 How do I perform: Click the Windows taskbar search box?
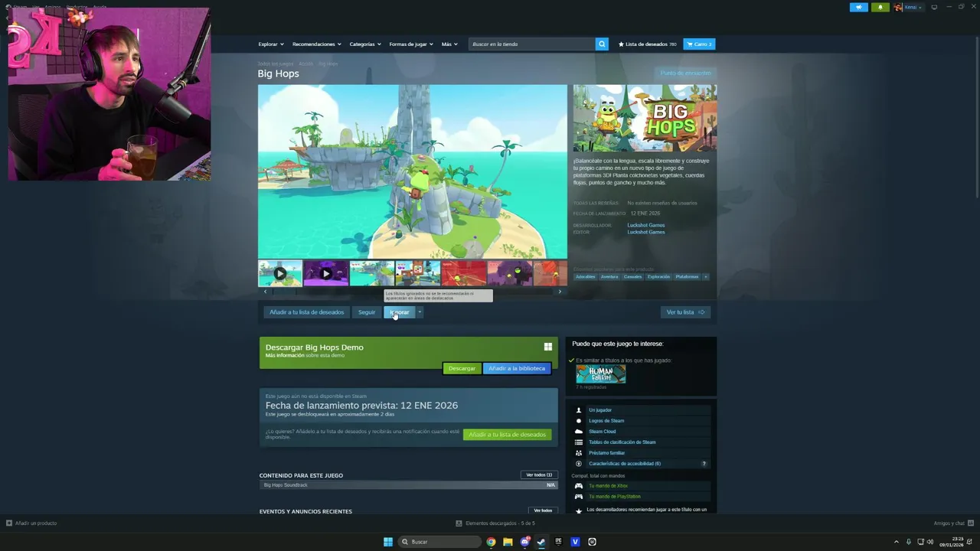click(x=440, y=542)
